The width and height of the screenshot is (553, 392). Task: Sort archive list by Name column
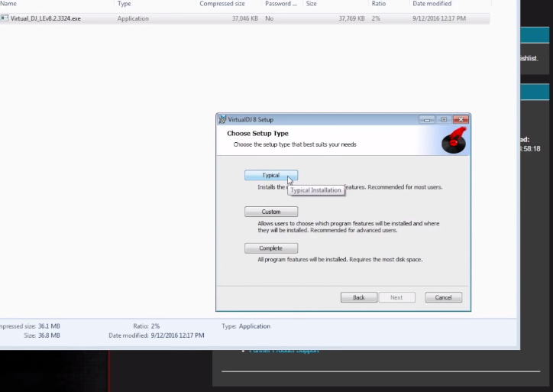pos(8,4)
